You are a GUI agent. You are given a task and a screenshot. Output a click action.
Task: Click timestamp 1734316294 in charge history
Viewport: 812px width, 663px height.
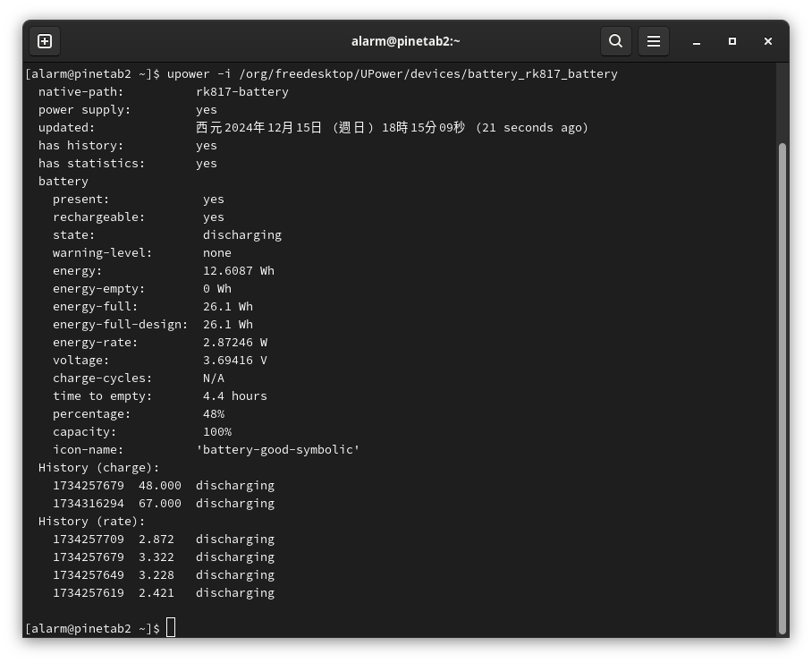click(x=88, y=503)
